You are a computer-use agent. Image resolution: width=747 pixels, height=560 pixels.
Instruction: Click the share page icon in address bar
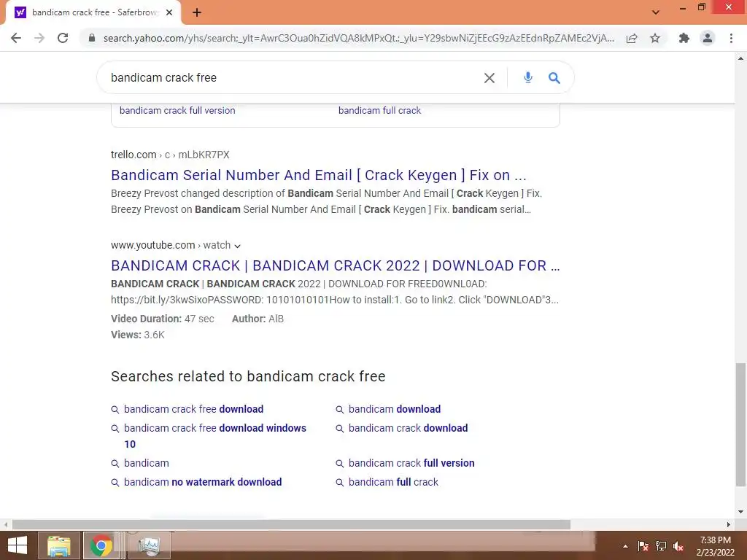[x=632, y=38]
